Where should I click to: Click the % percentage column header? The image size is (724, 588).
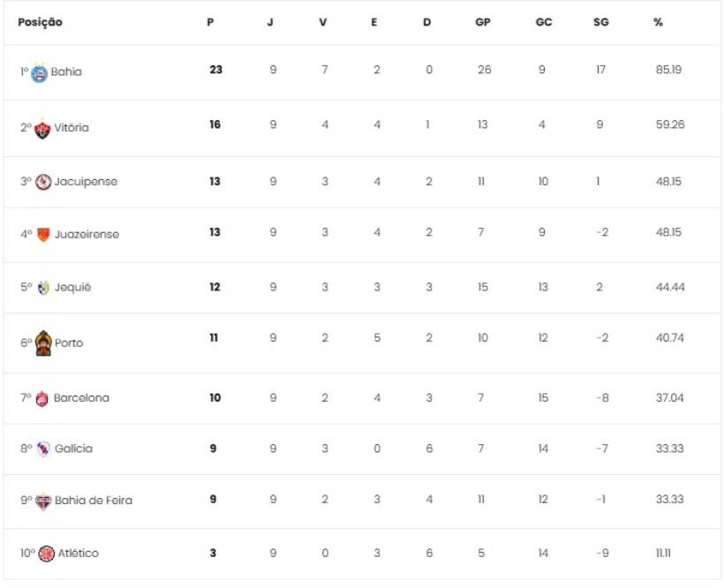tap(658, 22)
